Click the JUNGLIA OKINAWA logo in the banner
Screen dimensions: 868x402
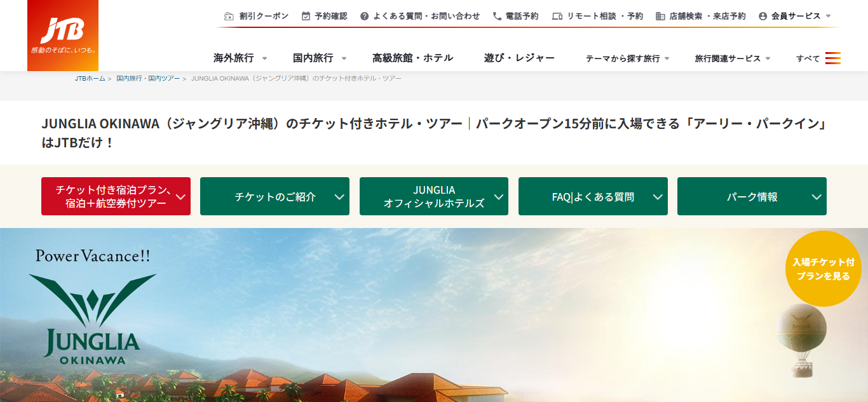pyautogui.click(x=93, y=319)
